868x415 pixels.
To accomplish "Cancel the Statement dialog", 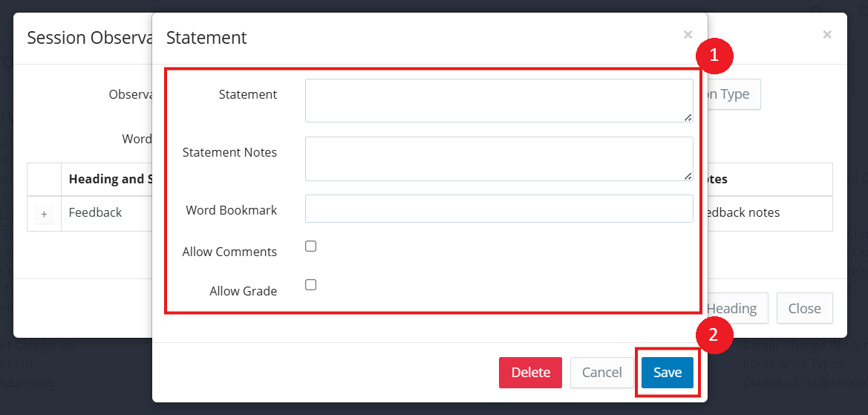I will [601, 373].
